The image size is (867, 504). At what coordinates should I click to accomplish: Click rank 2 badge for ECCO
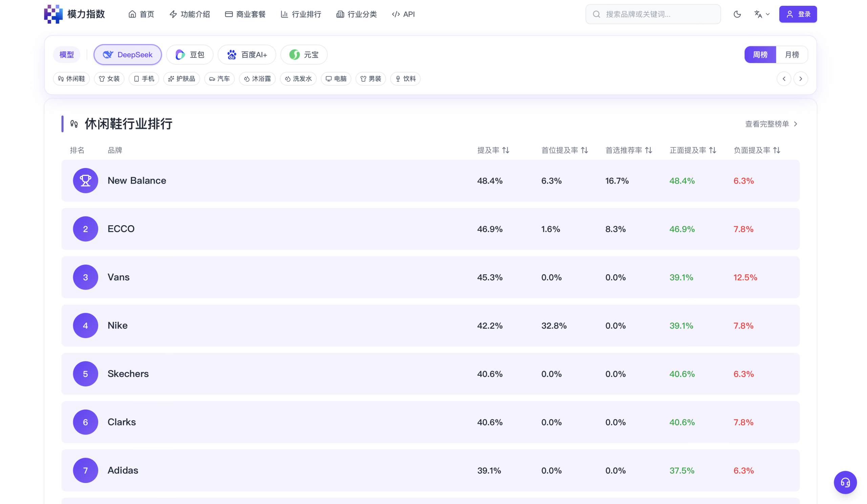coord(85,229)
